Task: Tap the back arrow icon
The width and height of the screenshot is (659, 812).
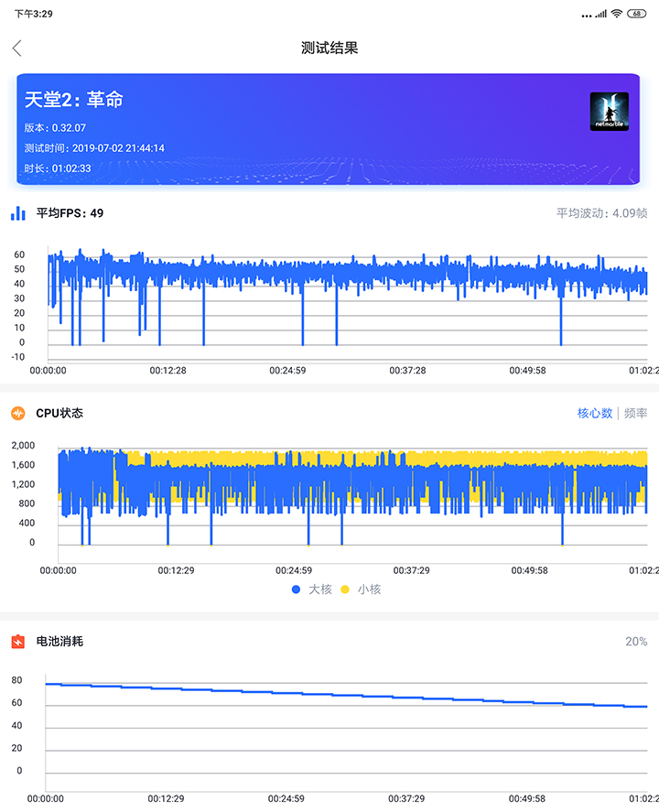Action: pyautogui.click(x=17, y=49)
